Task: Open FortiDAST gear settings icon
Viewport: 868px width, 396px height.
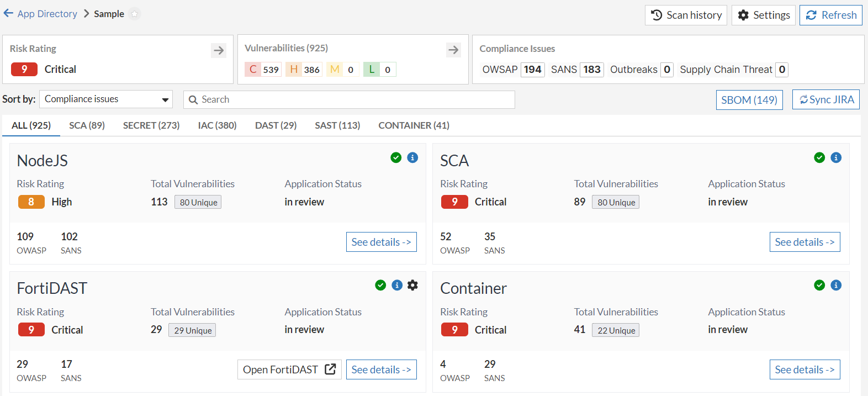Action: click(x=412, y=285)
